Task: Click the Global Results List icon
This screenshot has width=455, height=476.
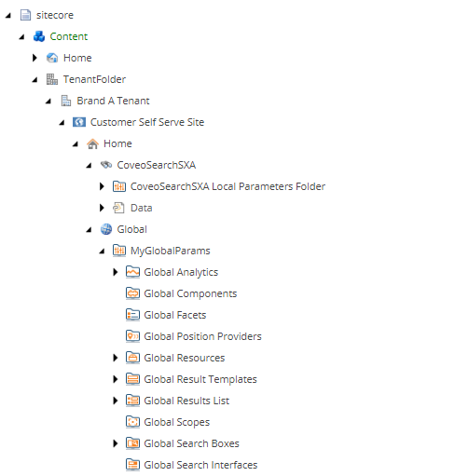Action: click(132, 401)
